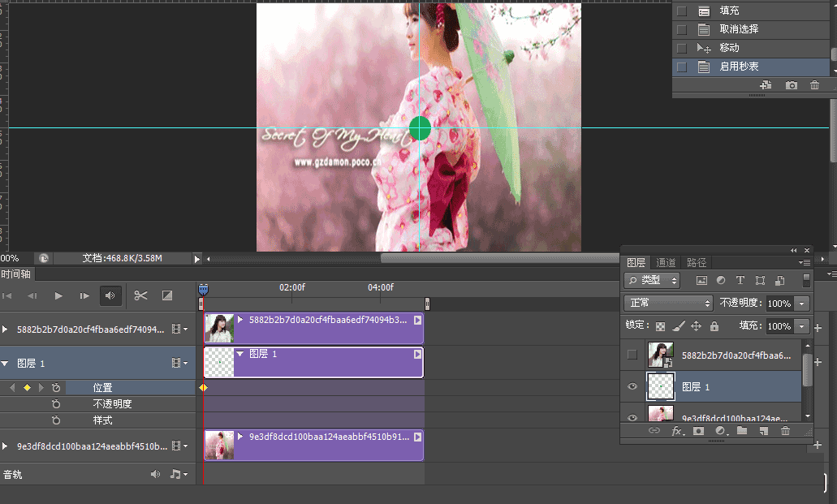Screen dimensions: 837x504
Task: Open film menu for 图层 1 track
Action: (x=179, y=363)
